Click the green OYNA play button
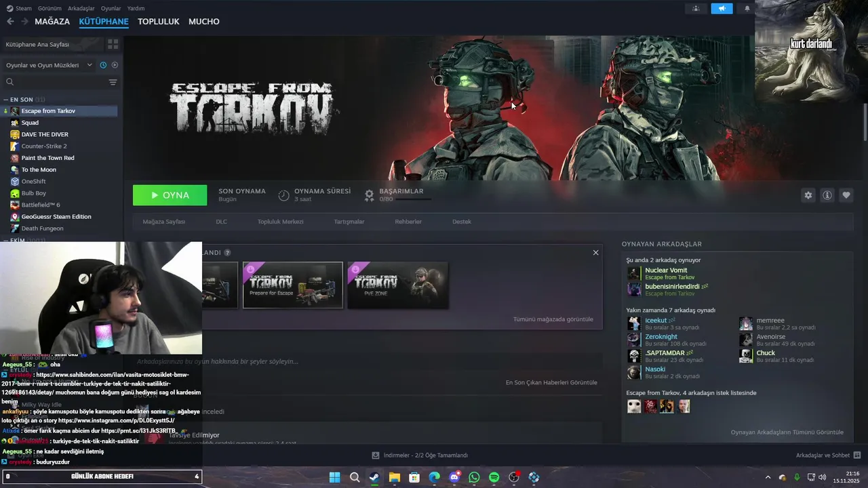This screenshot has width=868, height=488. coord(170,195)
